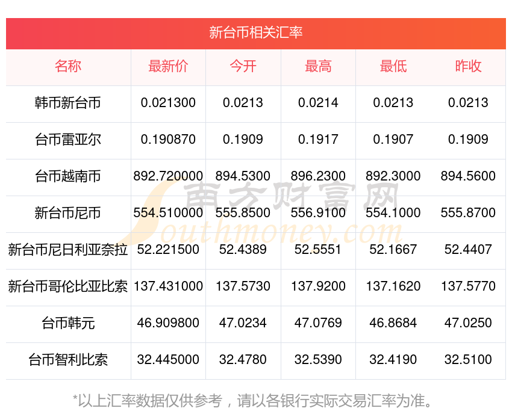Click the 555.8700 previous close value
Image resolution: width=512 pixels, height=420 pixels.
tap(468, 213)
